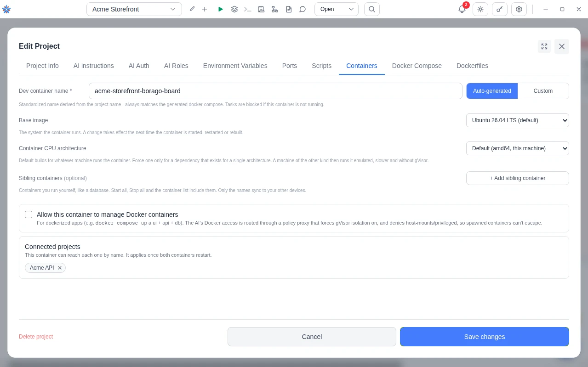
Task: Open the Open status dropdown
Action: tap(337, 9)
